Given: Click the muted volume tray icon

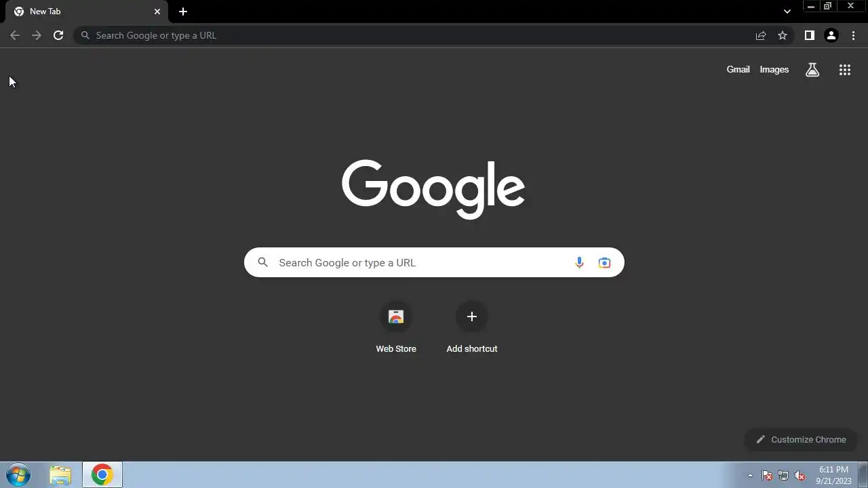Looking at the screenshot, I should tap(800, 475).
